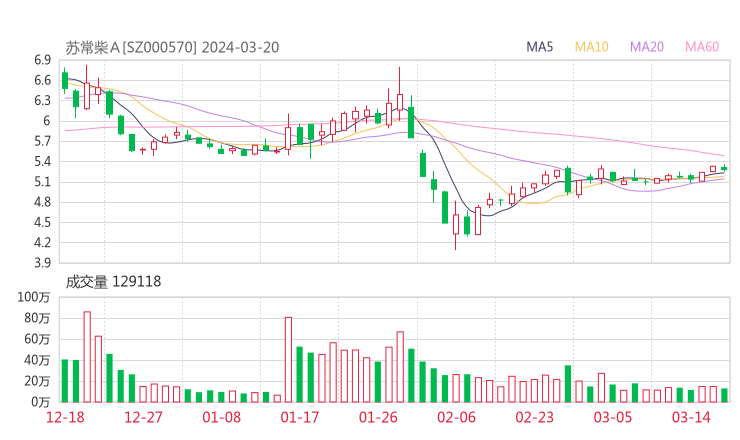This screenshot has height=440, width=740.
Task: Click the 4.8 price axis label
Action: (42, 202)
